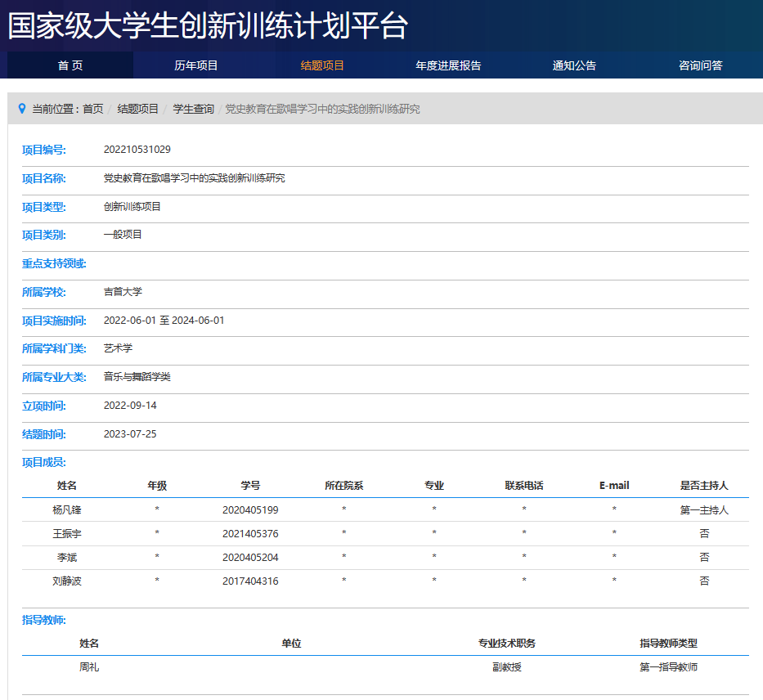Open the 首页 navigation tab

[x=70, y=65]
